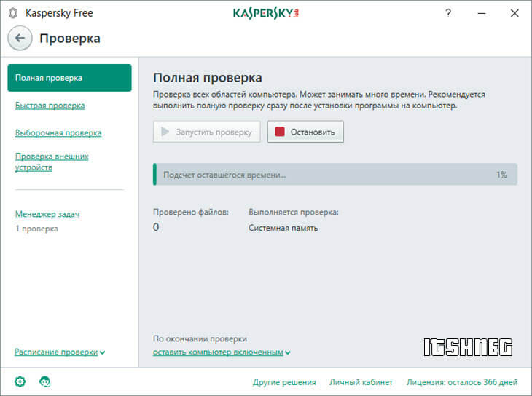Select the Полная проверка tab
This screenshot has width=532, height=396.
[69, 78]
